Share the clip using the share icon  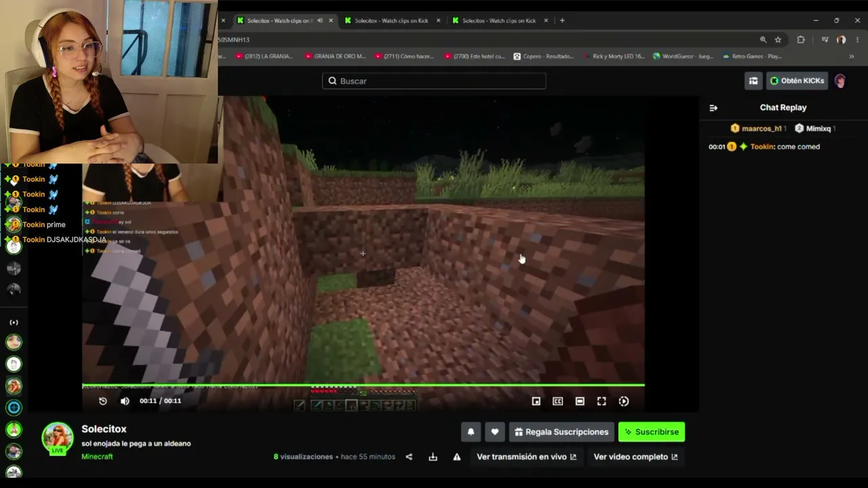click(x=409, y=457)
